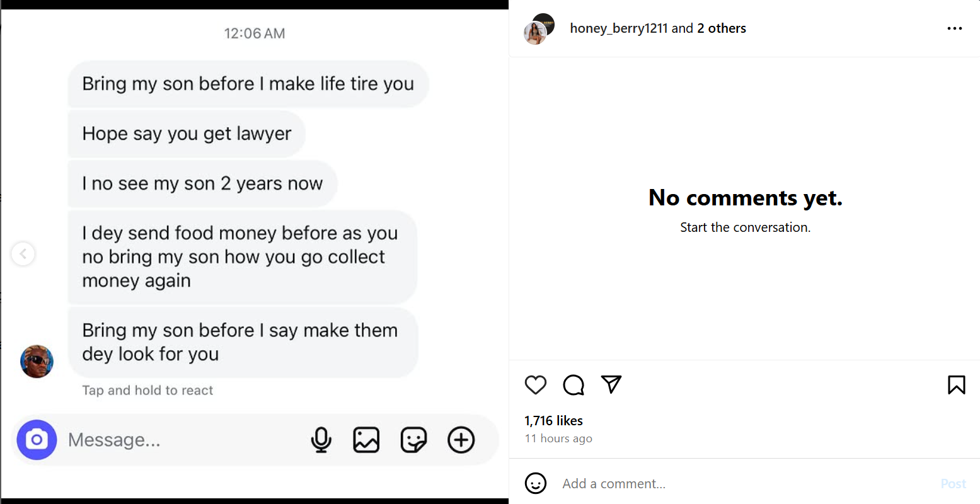Tap the microphone voice message icon
980x504 pixels.
pyautogui.click(x=321, y=440)
